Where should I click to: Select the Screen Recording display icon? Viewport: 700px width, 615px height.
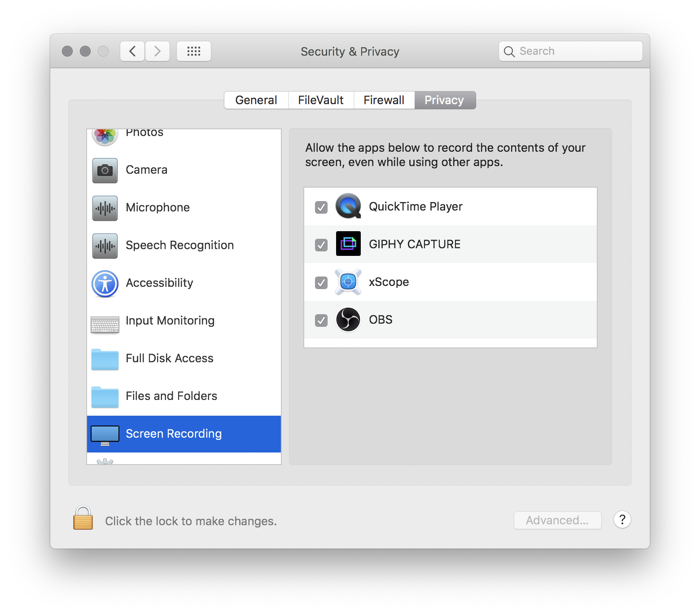click(105, 434)
